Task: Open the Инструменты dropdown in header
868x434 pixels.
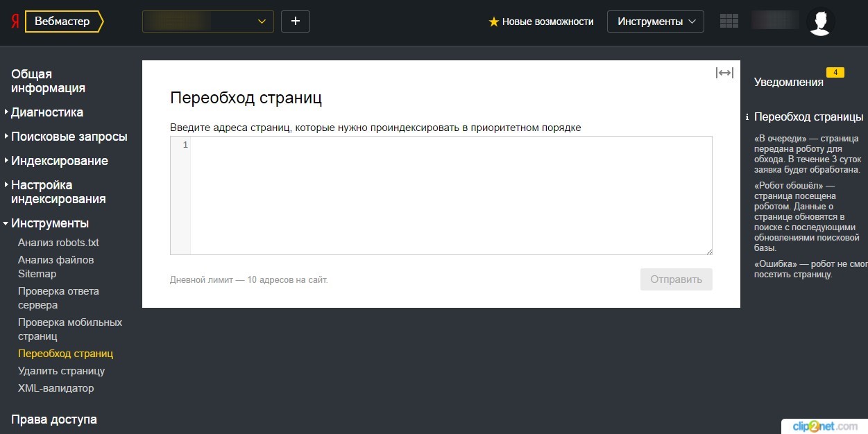Action: click(x=656, y=21)
